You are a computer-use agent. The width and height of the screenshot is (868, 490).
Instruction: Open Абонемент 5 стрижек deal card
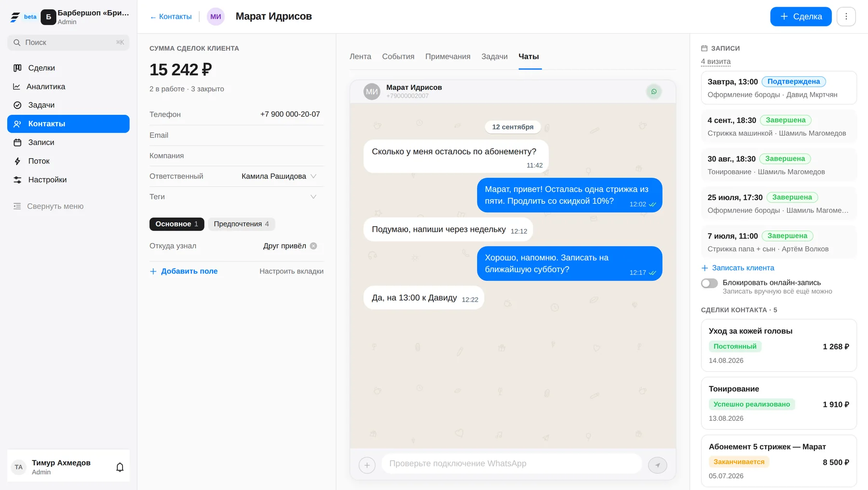[779, 461]
